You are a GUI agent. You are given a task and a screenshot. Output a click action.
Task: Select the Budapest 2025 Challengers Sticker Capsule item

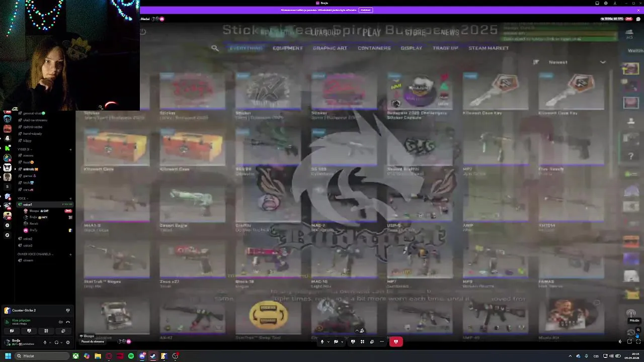point(420,95)
